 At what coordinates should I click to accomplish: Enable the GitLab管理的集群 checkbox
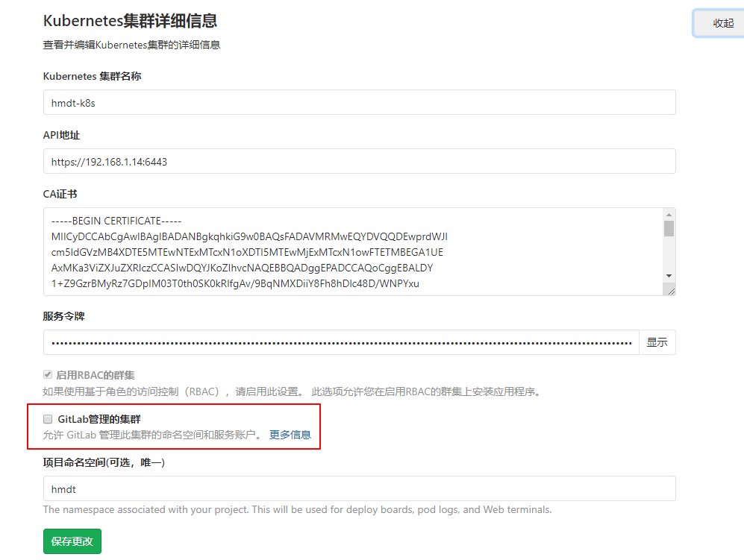[47, 419]
